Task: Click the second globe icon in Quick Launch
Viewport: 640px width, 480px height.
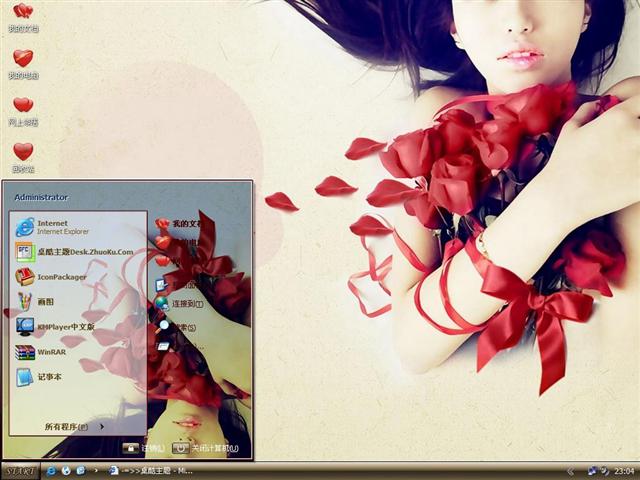Action: (x=66, y=471)
